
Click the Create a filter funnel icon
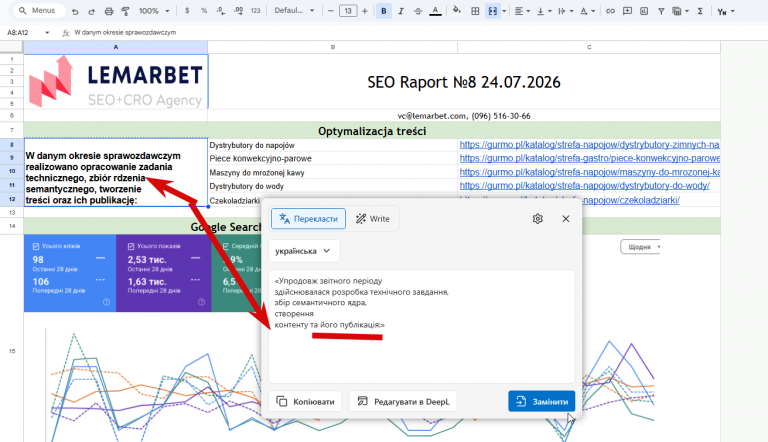click(x=661, y=11)
